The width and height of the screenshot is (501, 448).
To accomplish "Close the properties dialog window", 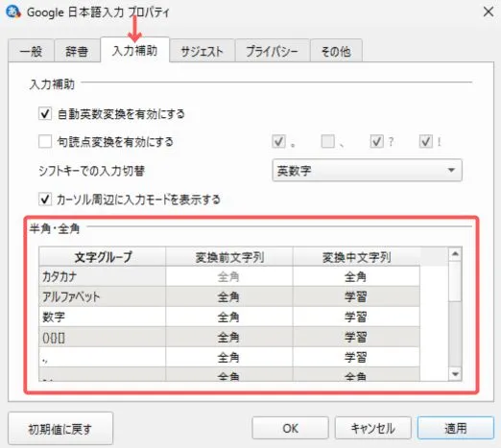I will click(488, 12).
